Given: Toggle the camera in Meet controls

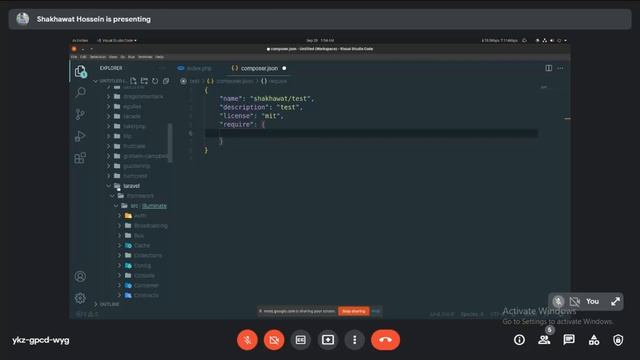Looking at the screenshot, I should pyautogui.click(x=274, y=340).
